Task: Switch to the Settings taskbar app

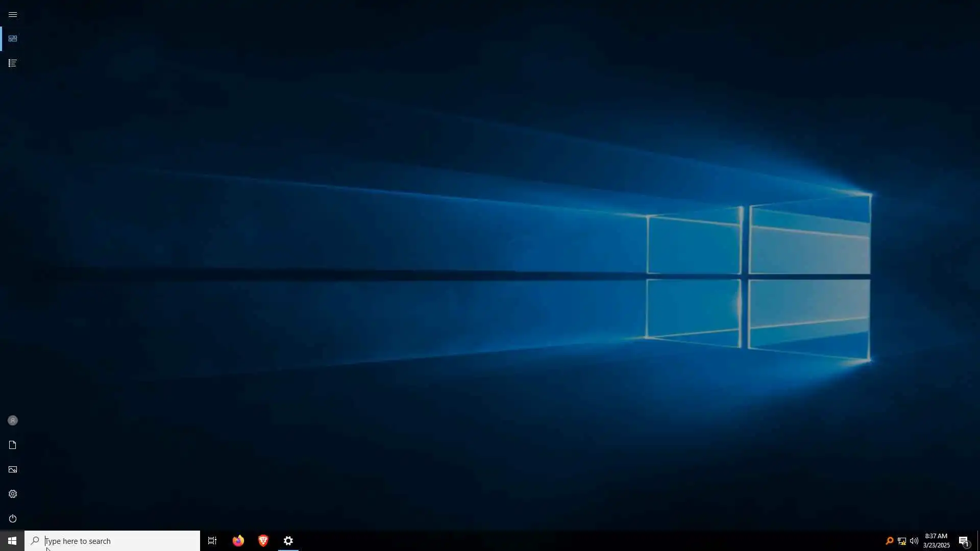Action: click(288, 541)
